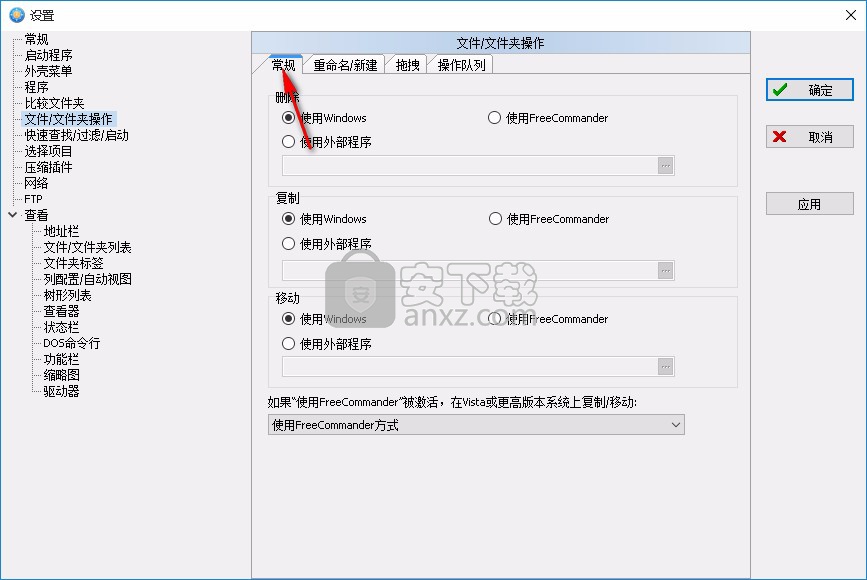Switch to the 操作队列 tab
This screenshot has height=580, width=867.
462,65
